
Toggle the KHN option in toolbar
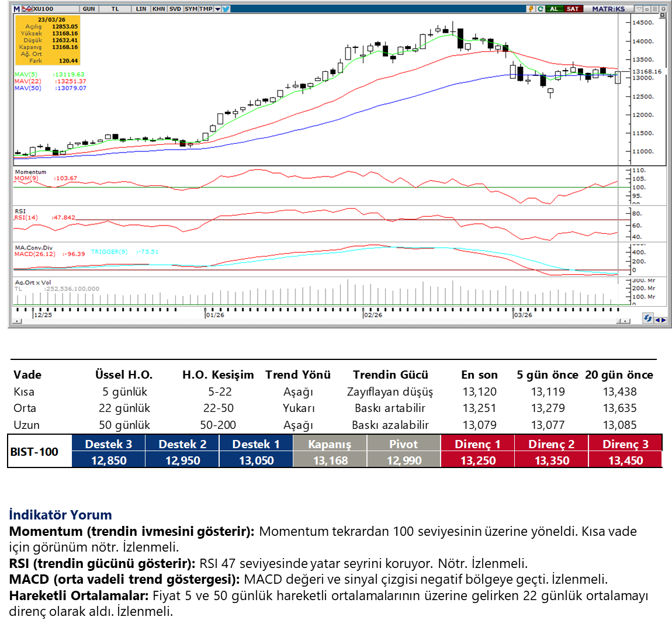pyautogui.click(x=158, y=9)
